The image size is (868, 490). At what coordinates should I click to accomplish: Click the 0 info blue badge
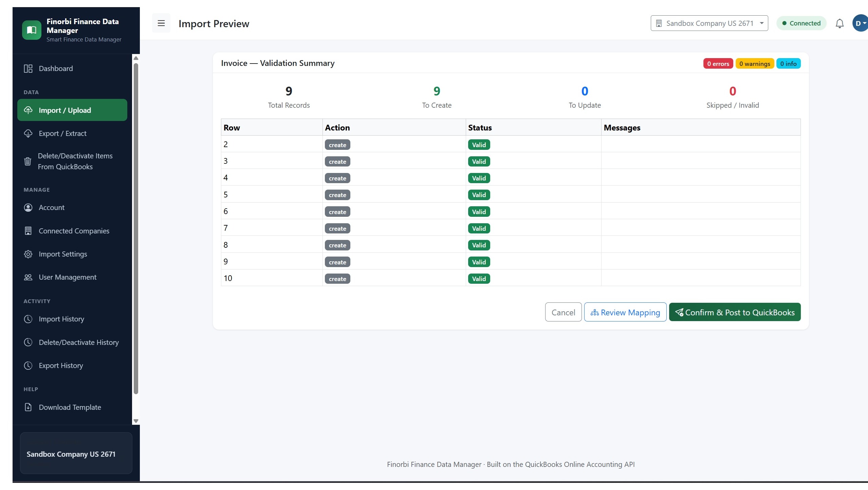pyautogui.click(x=788, y=64)
